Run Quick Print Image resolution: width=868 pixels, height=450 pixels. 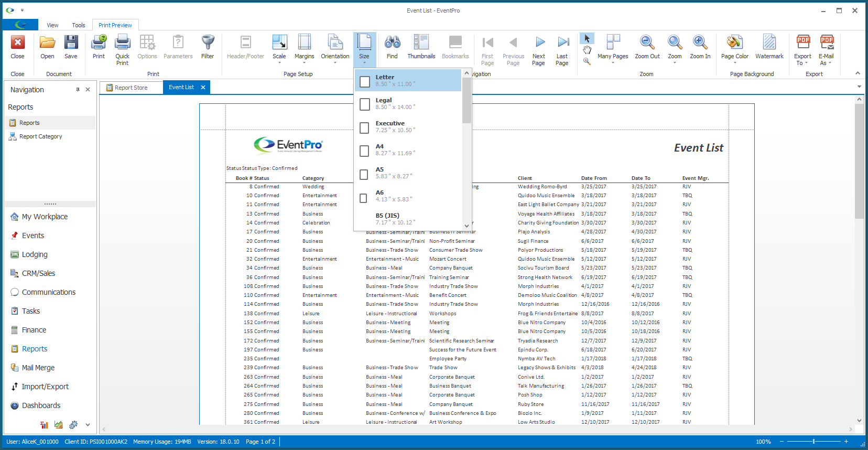[x=122, y=50]
